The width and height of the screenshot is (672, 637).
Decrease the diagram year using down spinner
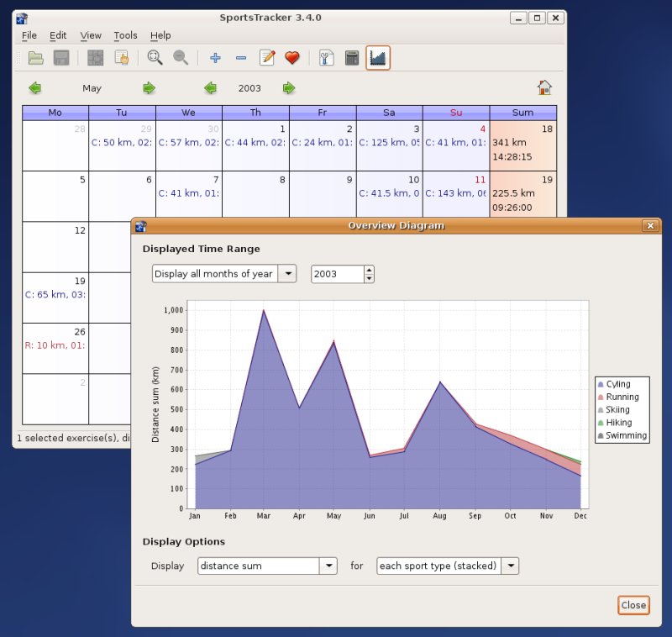(x=369, y=279)
